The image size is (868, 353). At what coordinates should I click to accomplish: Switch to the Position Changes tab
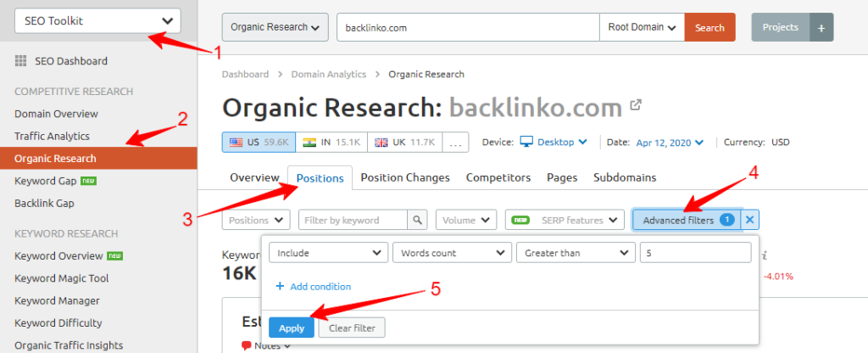[x=405, y=178]
